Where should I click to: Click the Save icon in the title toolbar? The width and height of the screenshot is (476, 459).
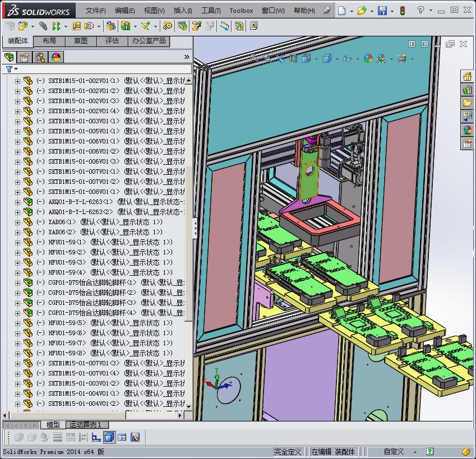click(382, 11)
